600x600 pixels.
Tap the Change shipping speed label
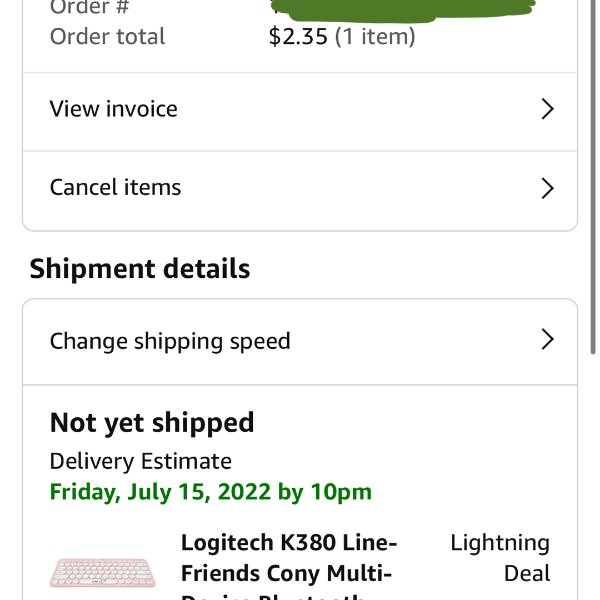170,341
